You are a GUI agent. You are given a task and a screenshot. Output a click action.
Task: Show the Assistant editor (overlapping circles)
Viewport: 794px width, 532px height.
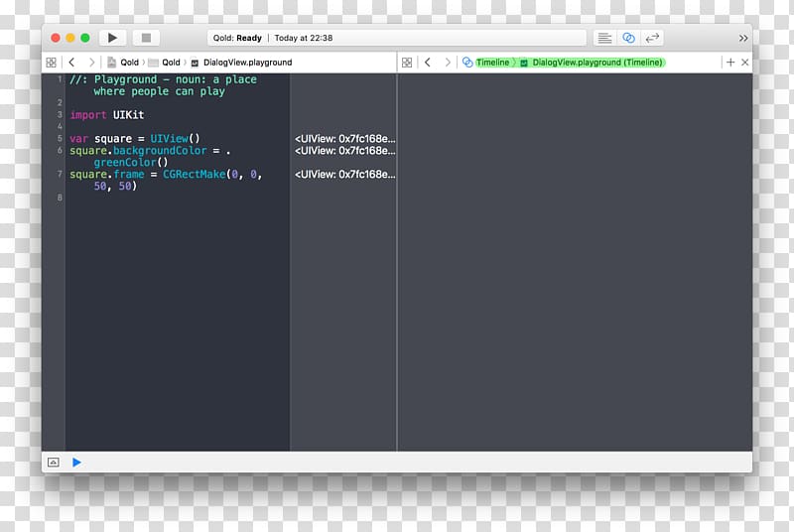[x=628, y=38]
